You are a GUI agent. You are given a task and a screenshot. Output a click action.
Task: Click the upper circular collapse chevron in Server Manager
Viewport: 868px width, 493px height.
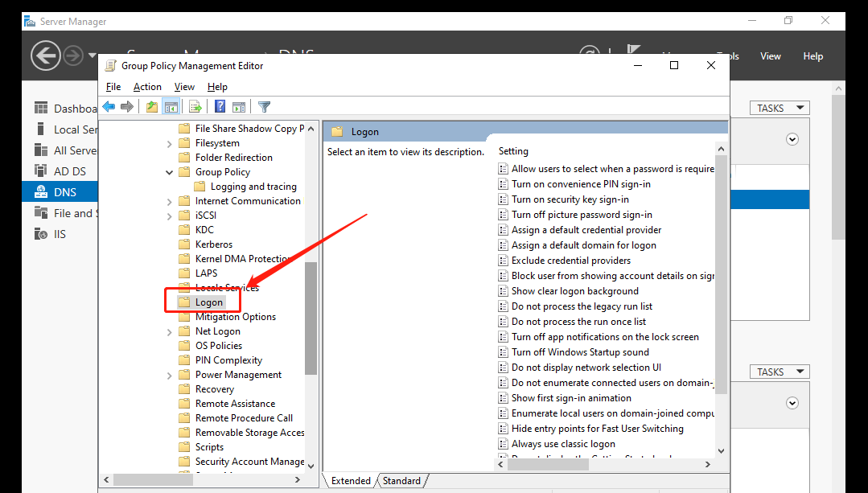coord(792,139)
